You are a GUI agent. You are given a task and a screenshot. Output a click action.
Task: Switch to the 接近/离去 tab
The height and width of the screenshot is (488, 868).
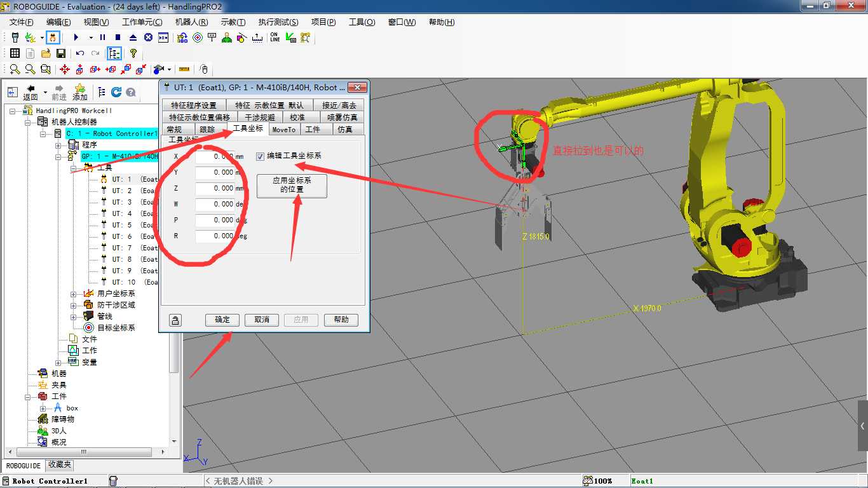coord(339,105)
